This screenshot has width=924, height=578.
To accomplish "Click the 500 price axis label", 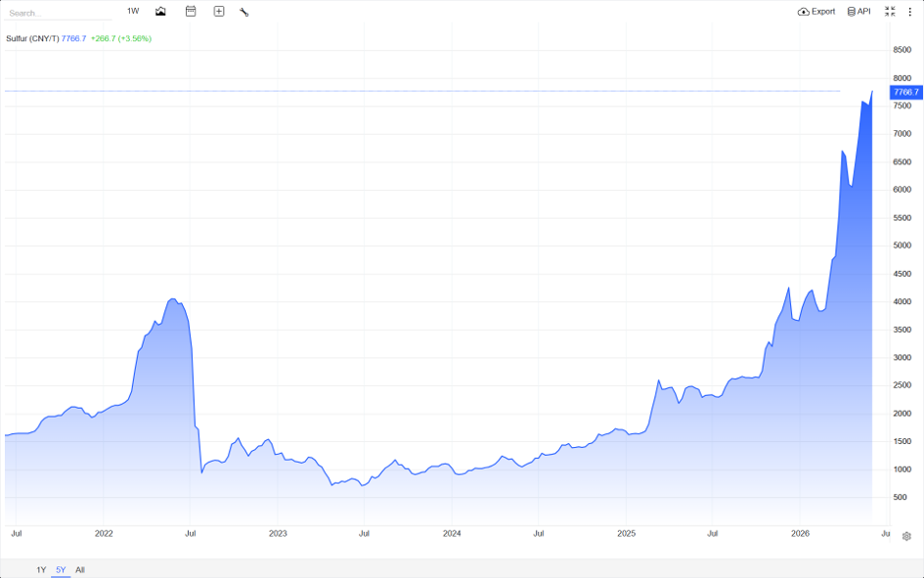I will point(900,497).
